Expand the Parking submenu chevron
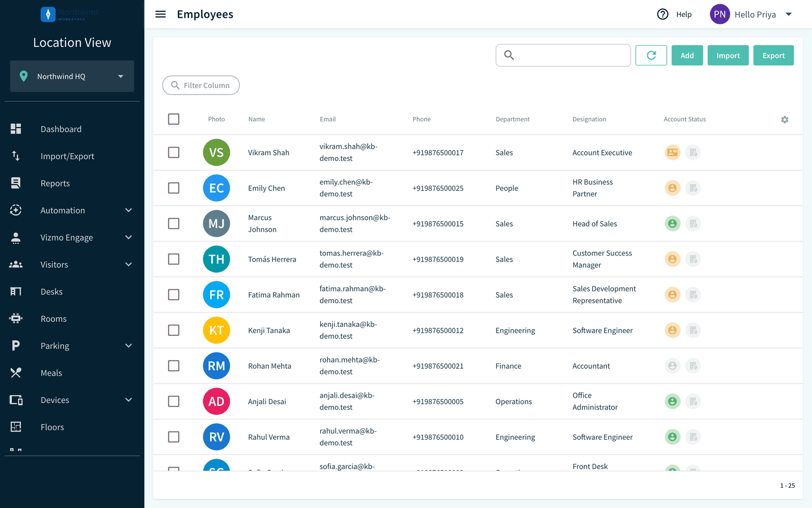 pos(128,345)
